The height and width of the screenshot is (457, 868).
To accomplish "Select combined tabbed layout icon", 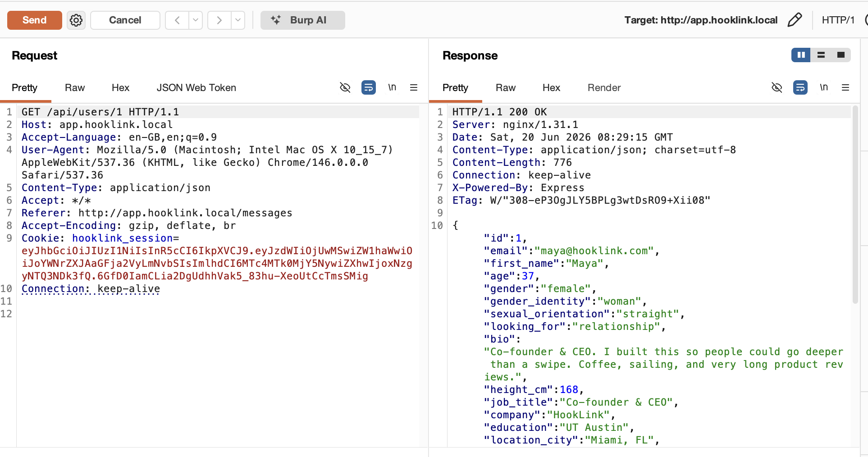I will (841, 55).
